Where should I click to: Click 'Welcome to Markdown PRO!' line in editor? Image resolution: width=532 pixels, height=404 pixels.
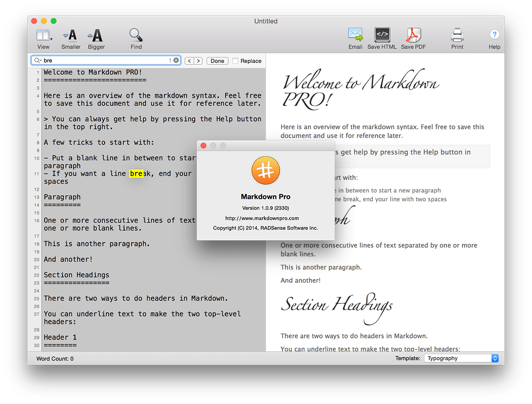point(93,72)
